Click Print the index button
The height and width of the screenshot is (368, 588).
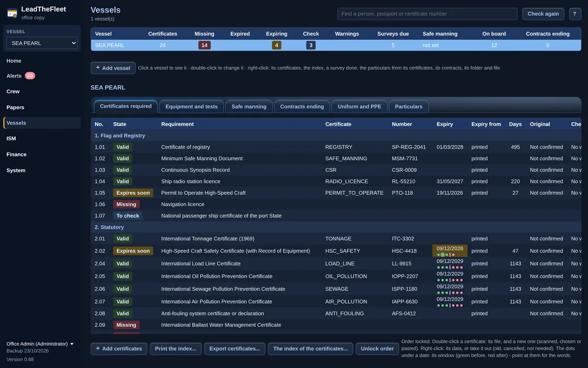tap(175, 349)
